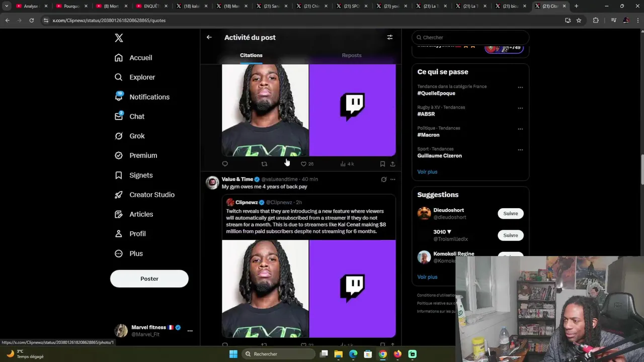Follow Dieudoshort with Suivre button
The image size is (644, 362).
[x=510, y=214]
